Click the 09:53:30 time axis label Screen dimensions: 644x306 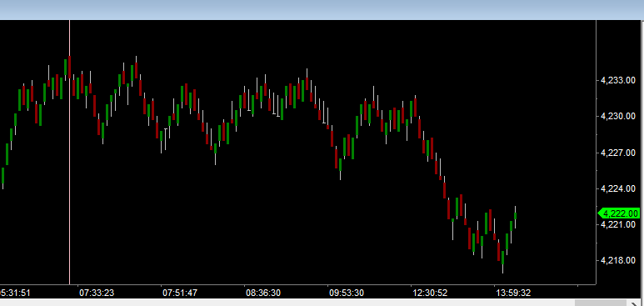(x=347, y=293)
